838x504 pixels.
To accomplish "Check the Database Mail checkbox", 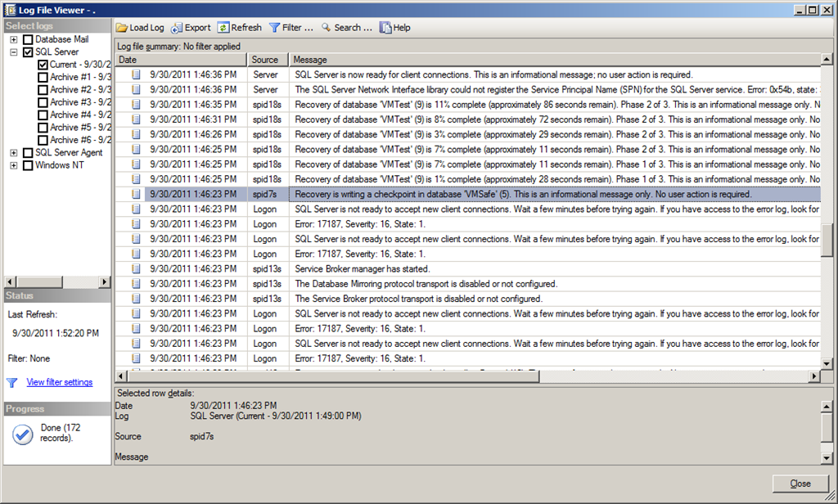I will (x=29, y=39).
